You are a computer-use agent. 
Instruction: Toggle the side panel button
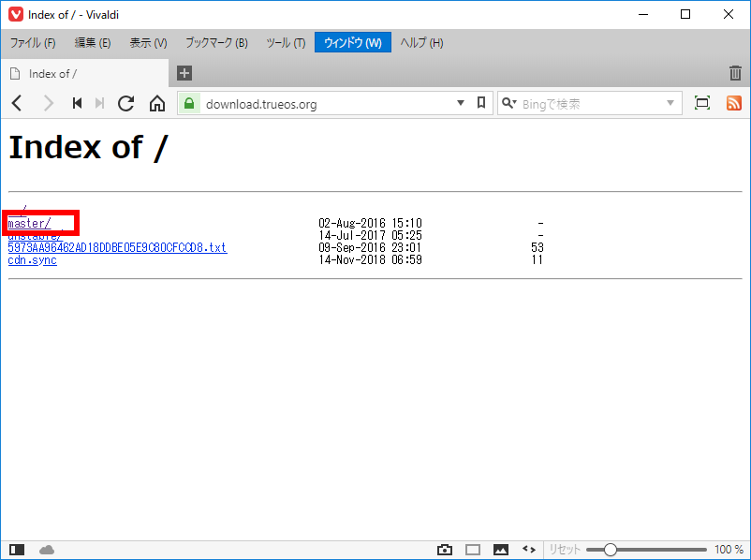(17, 550)
